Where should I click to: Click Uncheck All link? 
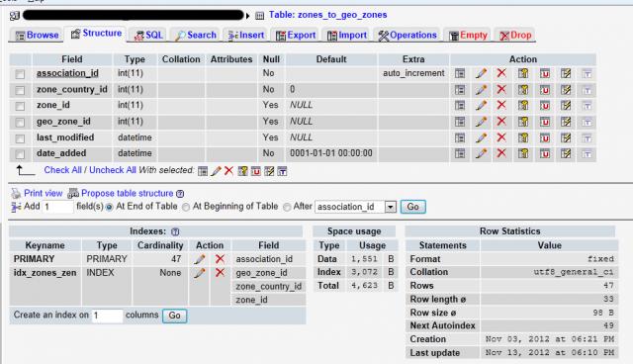[x=113, y=170]
